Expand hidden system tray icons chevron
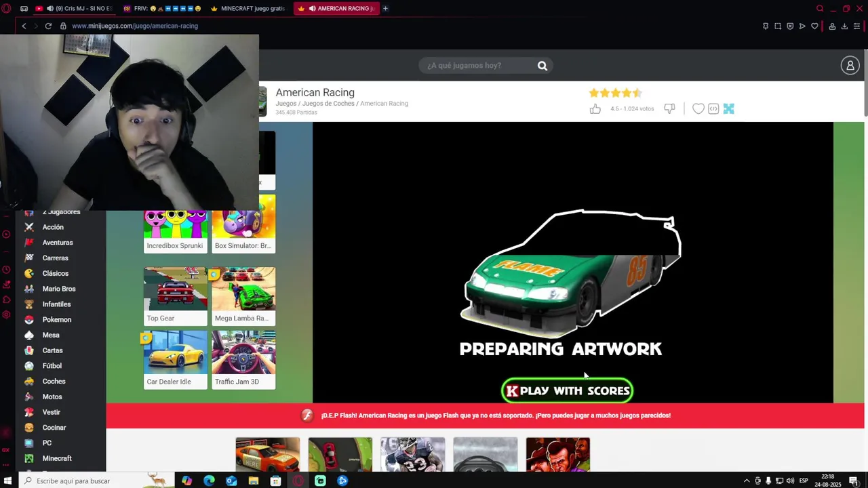Screen dimensions: 868x488 click(747, 481)
